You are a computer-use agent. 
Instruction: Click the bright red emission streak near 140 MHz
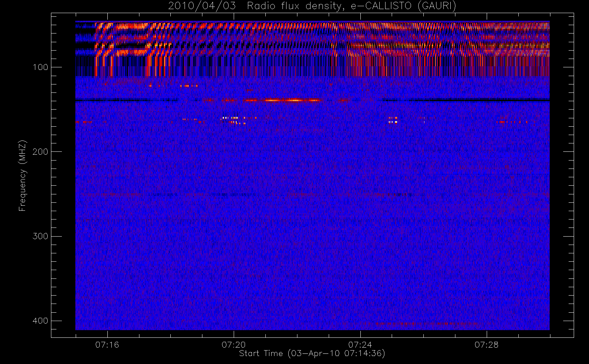click(282, 100)
